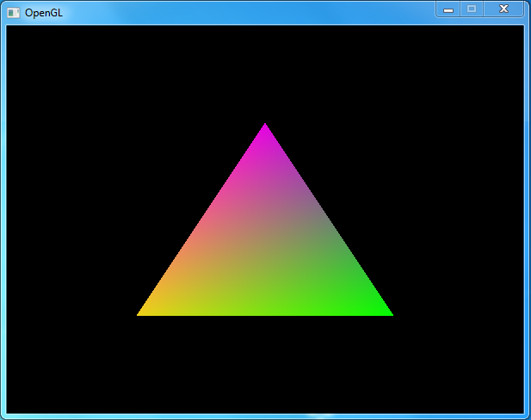The height and width of the screenshot is (420, 531).
Task: Click the "OpenGL" title text
Action: [44, 13]
